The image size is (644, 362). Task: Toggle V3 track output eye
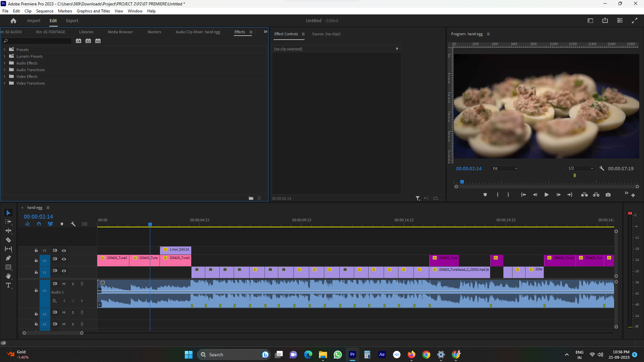(x=64, y=251)
